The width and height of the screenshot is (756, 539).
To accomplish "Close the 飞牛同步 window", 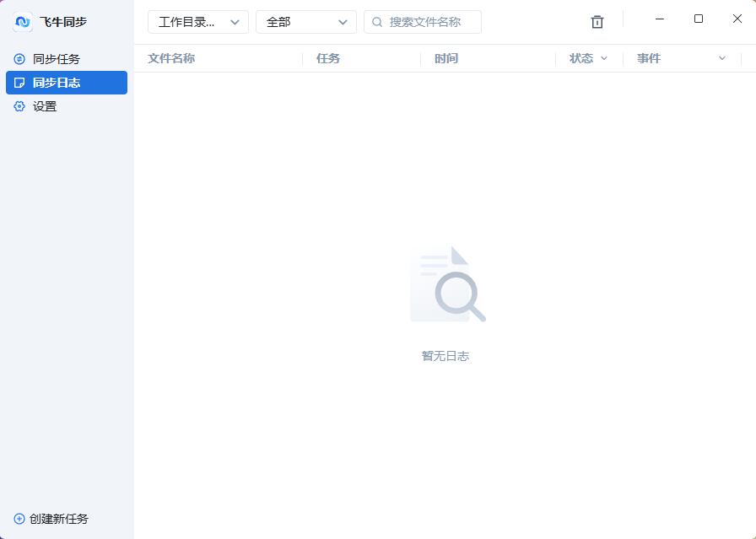I will pos(737,19).
